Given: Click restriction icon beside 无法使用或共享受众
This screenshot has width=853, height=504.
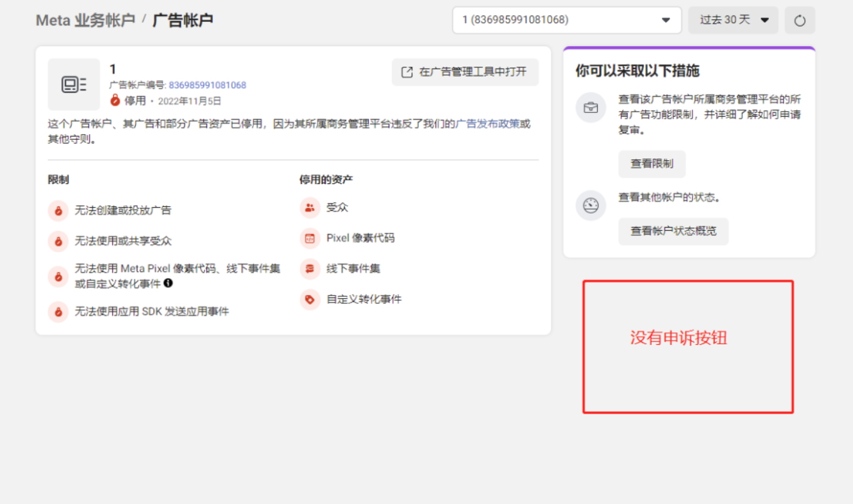Looking at the screenshot, I should [58, 241].
